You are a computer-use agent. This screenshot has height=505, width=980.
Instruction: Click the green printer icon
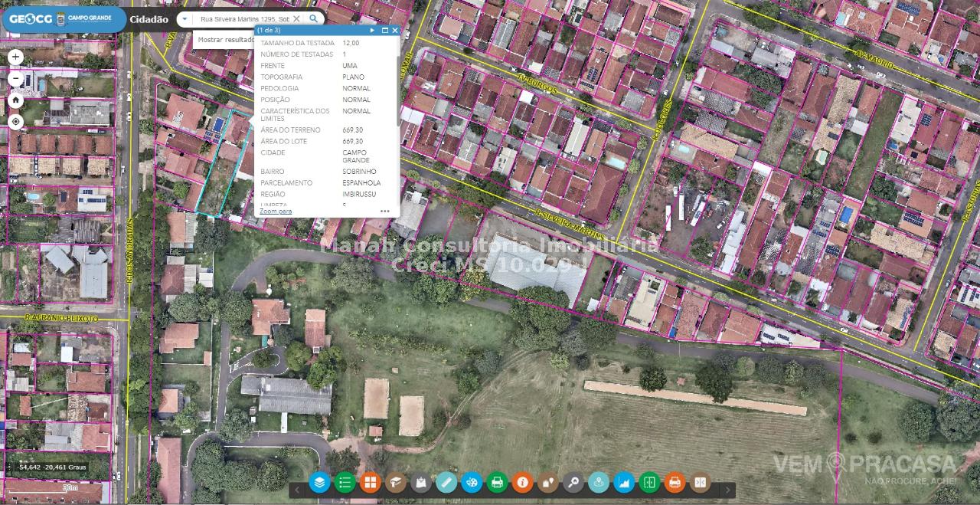tap(497, 482)
